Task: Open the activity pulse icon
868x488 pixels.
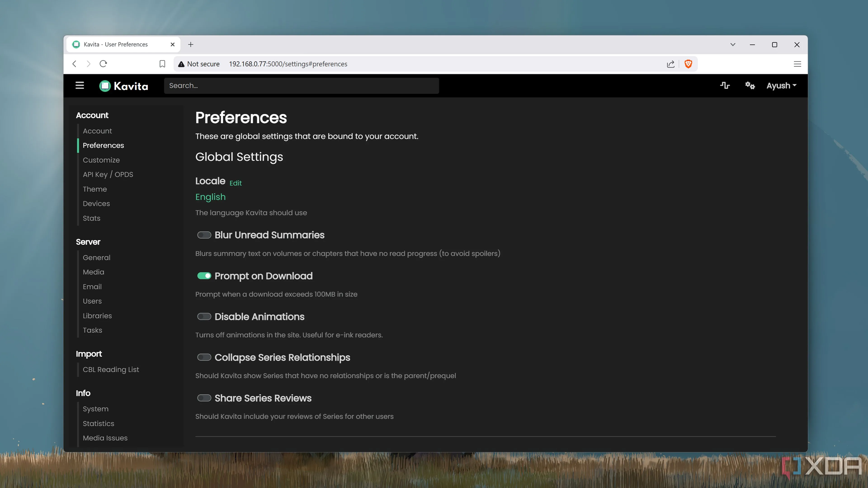Action: pyautogui.click(x=725, y=86)
